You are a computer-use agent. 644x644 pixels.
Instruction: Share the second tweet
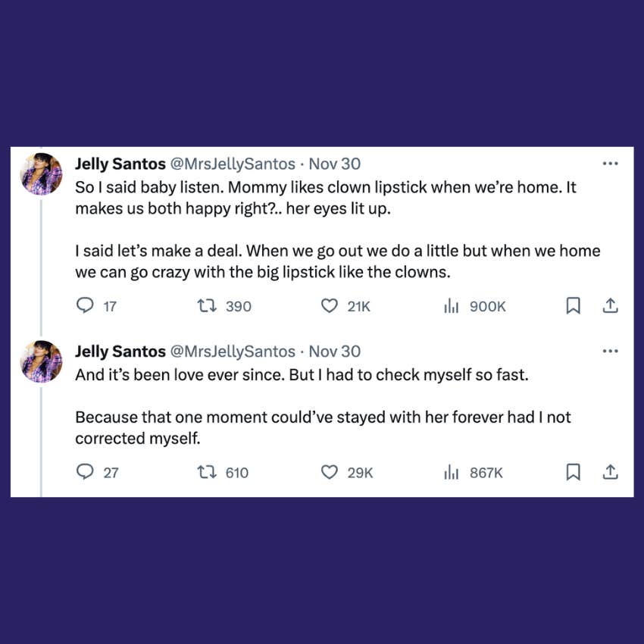point(610,471)
